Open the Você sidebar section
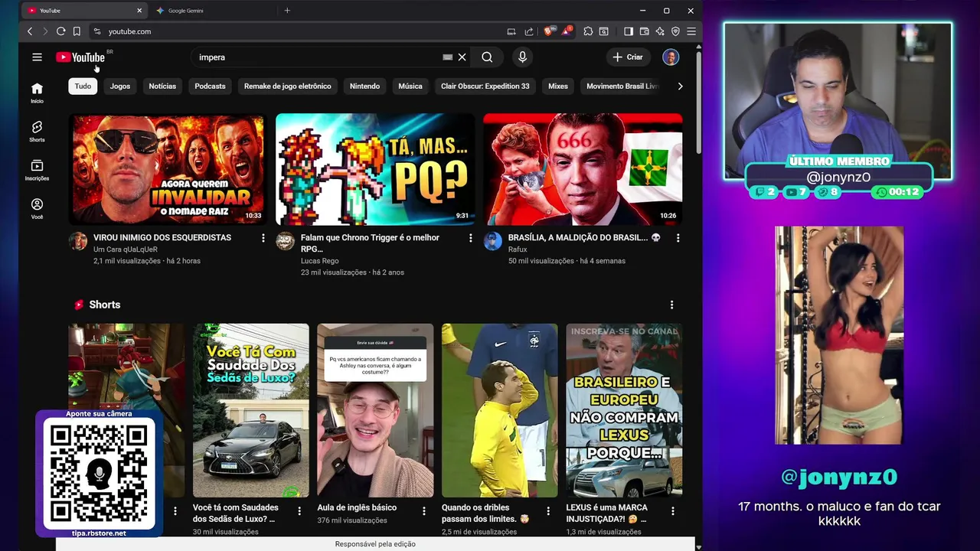This screenshot has height=551, width=980. (x=37, y=209)
